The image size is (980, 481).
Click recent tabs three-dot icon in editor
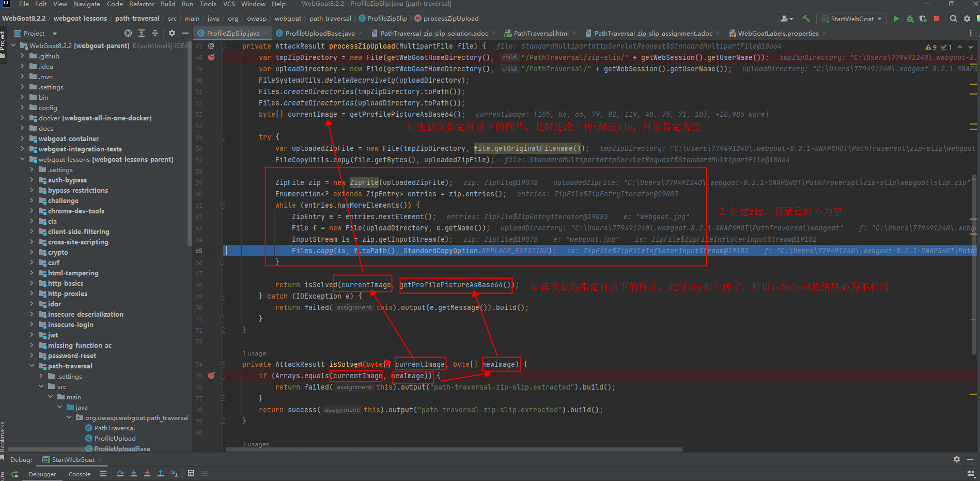[971, 33]
